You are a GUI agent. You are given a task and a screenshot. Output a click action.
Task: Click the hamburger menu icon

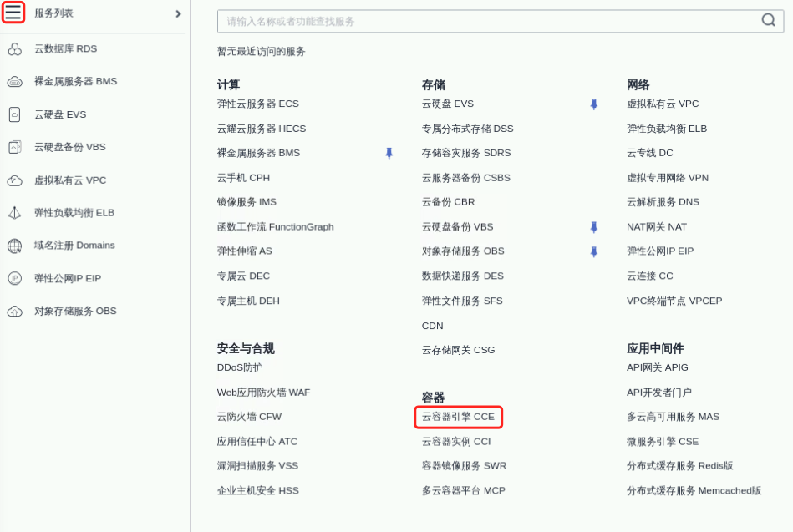(13, 13)
